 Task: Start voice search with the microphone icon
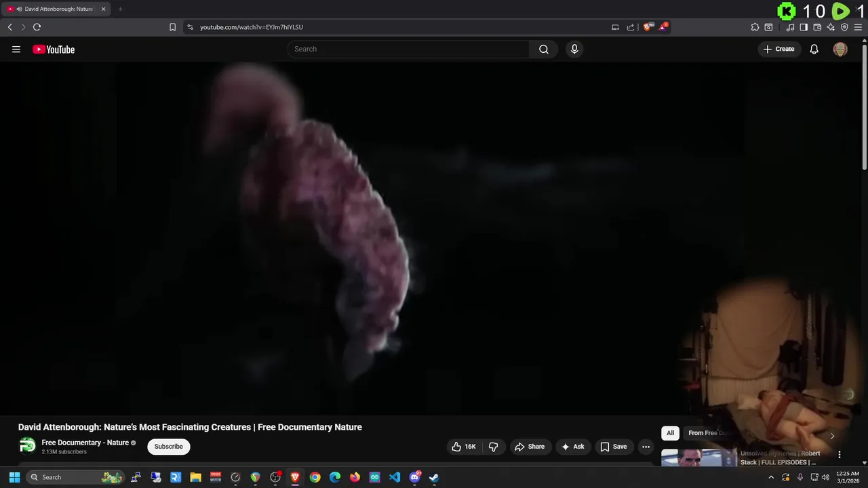[x=574, y=49]
